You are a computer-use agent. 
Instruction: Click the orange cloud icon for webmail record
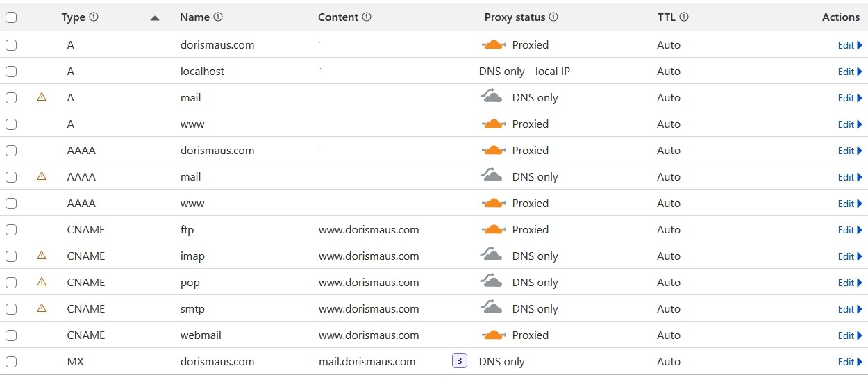[x=494, y=335]
